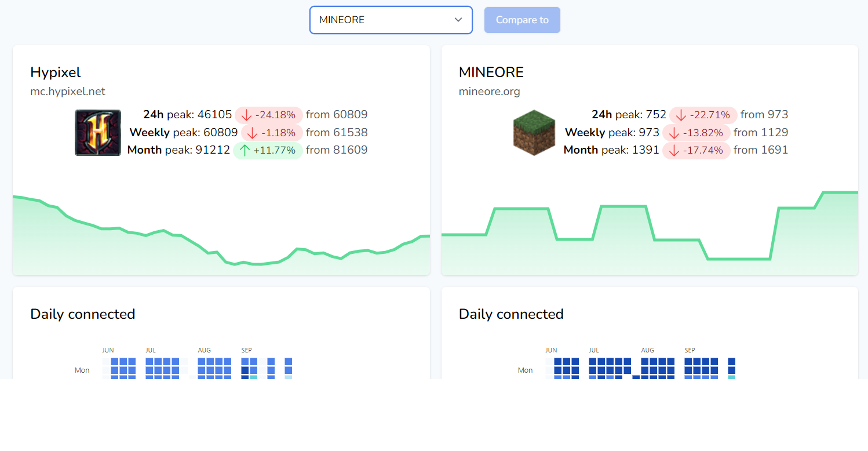Click the -13.82% change badge
The image size is (868, 451).
pyautogui.click(x=696, y=133)
